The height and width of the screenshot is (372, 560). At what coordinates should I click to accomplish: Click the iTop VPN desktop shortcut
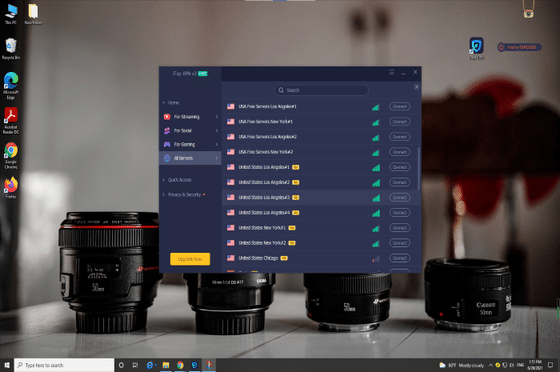[x=476, y=48]
